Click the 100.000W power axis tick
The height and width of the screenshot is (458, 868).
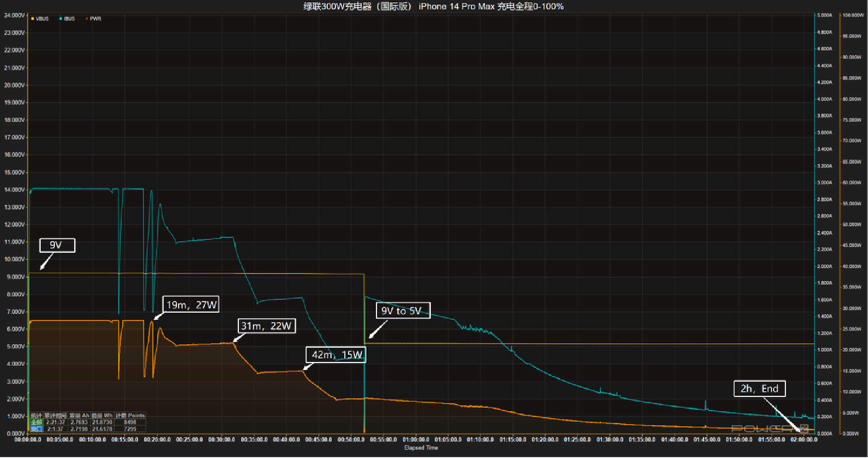853,15
